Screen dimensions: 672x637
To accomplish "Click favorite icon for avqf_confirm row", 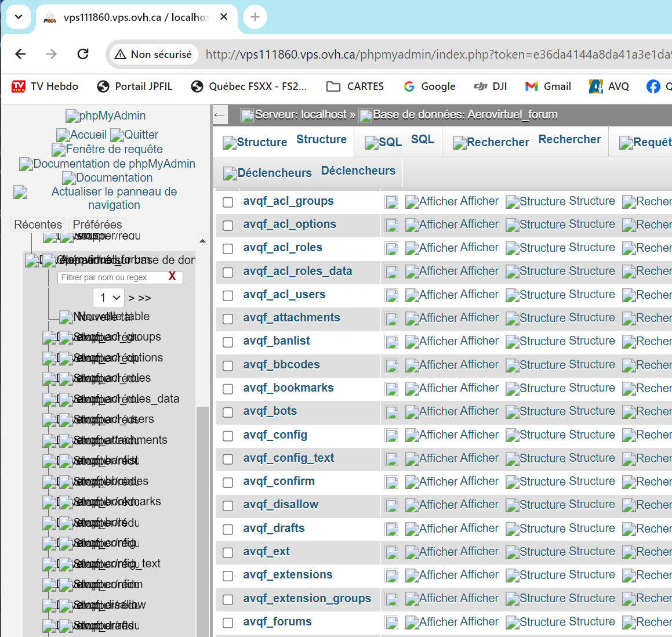I will tap(391, 482).
